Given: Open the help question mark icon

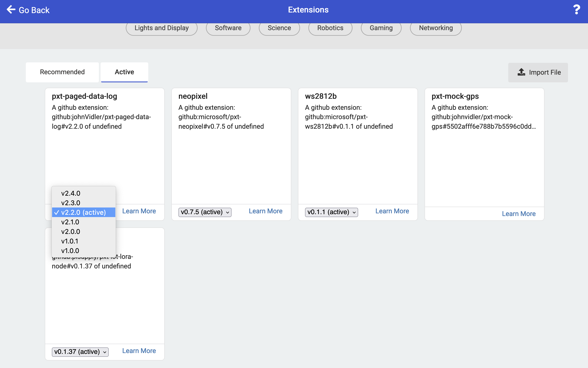Looking at the screenshot, I should (577, 10).
